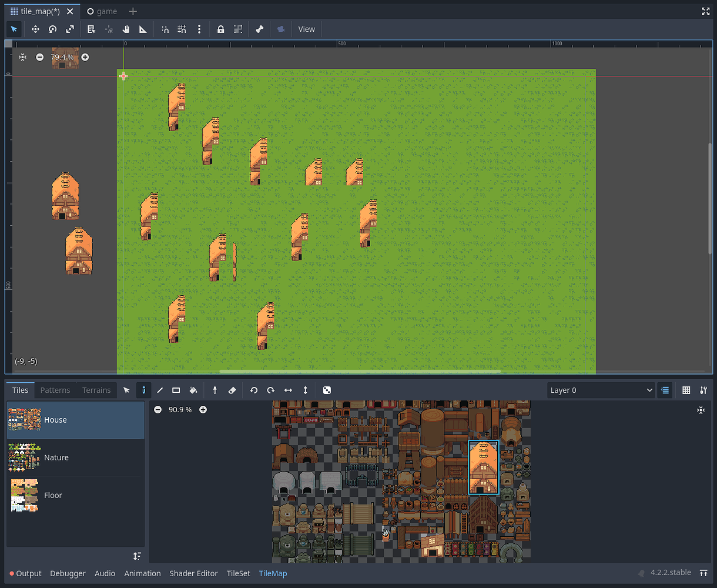
Task: Select the Pan tool
Action: pyautogui.click(x=125, y=29)
